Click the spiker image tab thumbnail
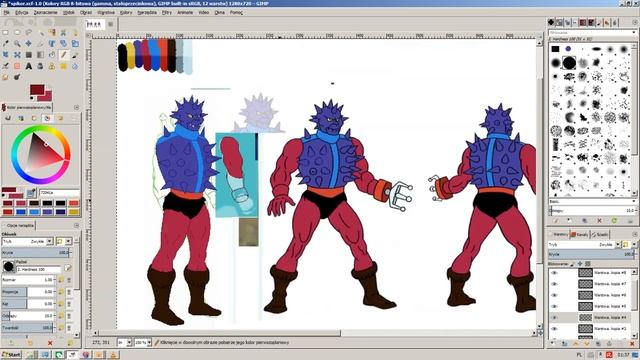This screenshot has height=360, width=640. (94, 24)
